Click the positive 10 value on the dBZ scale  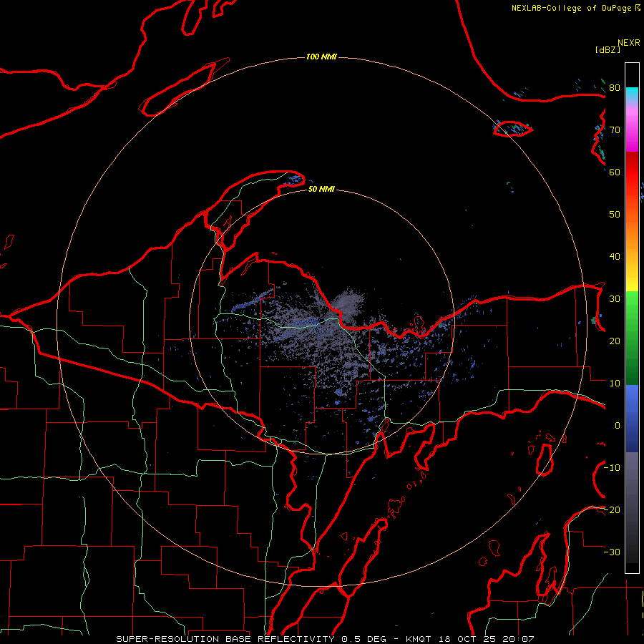[x=615, y=384]
